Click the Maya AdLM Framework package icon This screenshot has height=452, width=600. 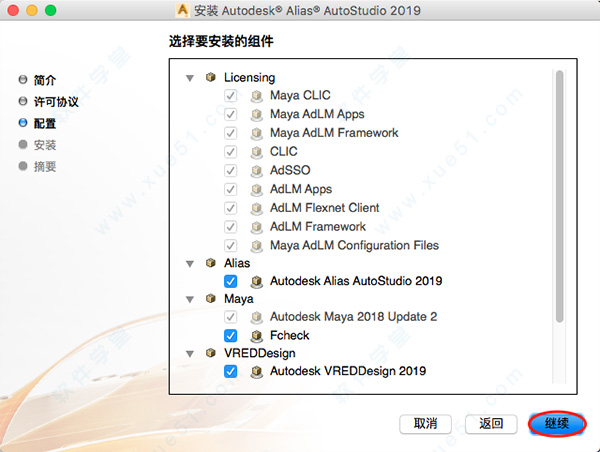(256, 133)
